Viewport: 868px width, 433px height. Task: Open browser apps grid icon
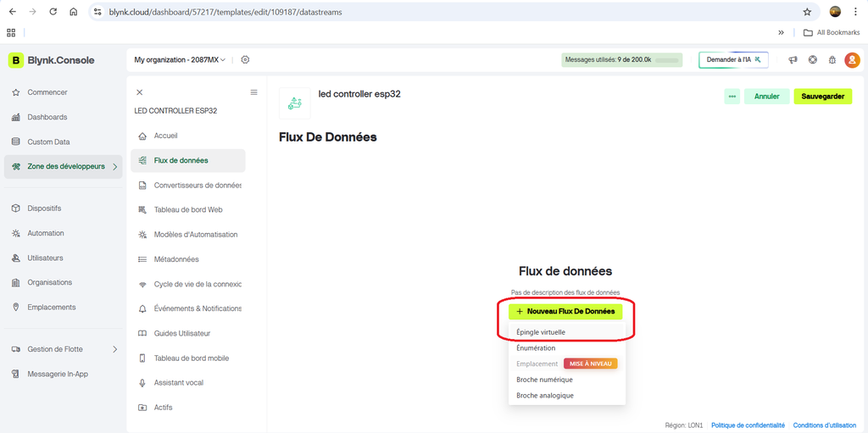click(x=11, y=33)
